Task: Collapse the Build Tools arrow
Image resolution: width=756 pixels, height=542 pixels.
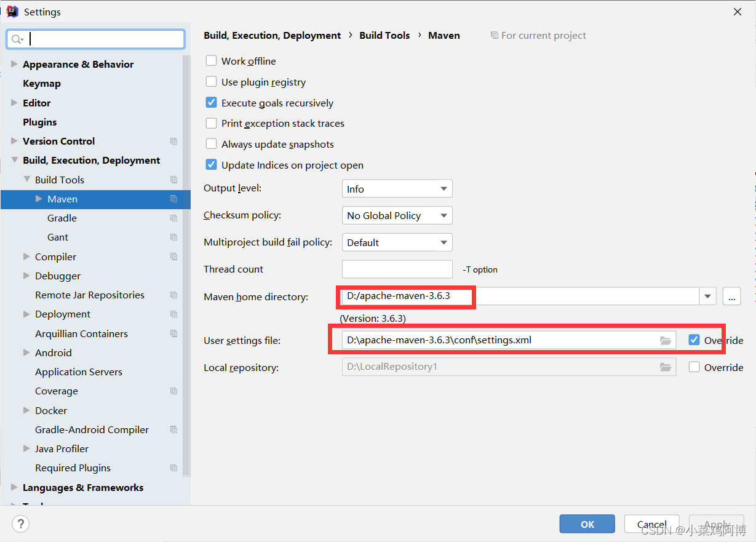Action: (26, 180)
